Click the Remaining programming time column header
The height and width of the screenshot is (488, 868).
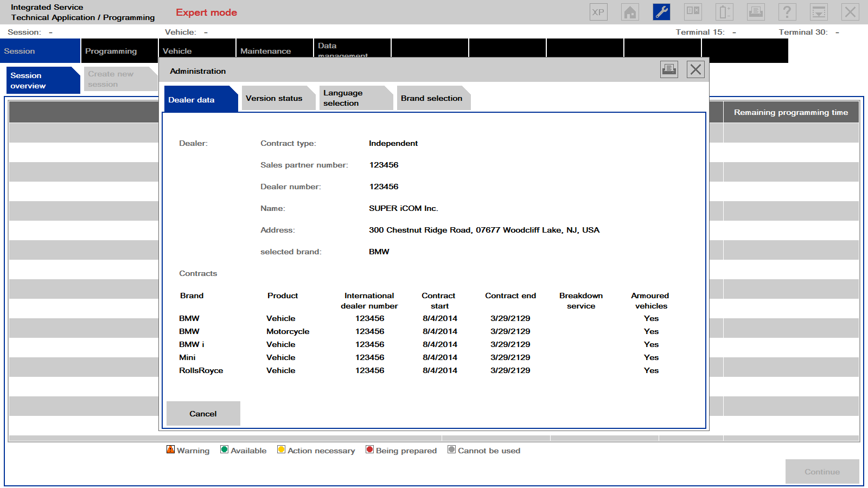click(x=791, y=112)
